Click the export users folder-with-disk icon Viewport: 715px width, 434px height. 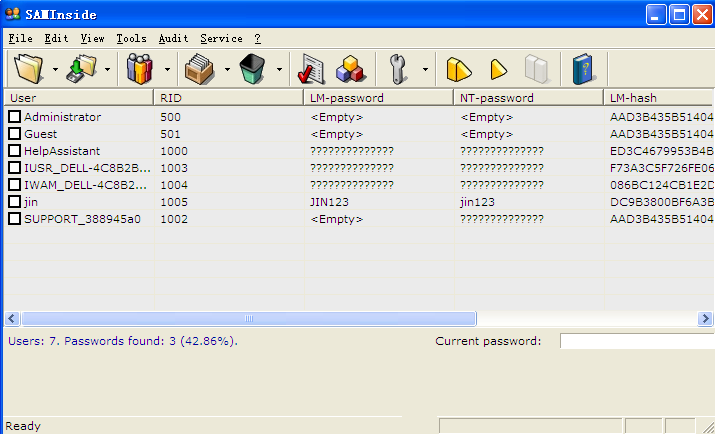click(x=82, y=69)
